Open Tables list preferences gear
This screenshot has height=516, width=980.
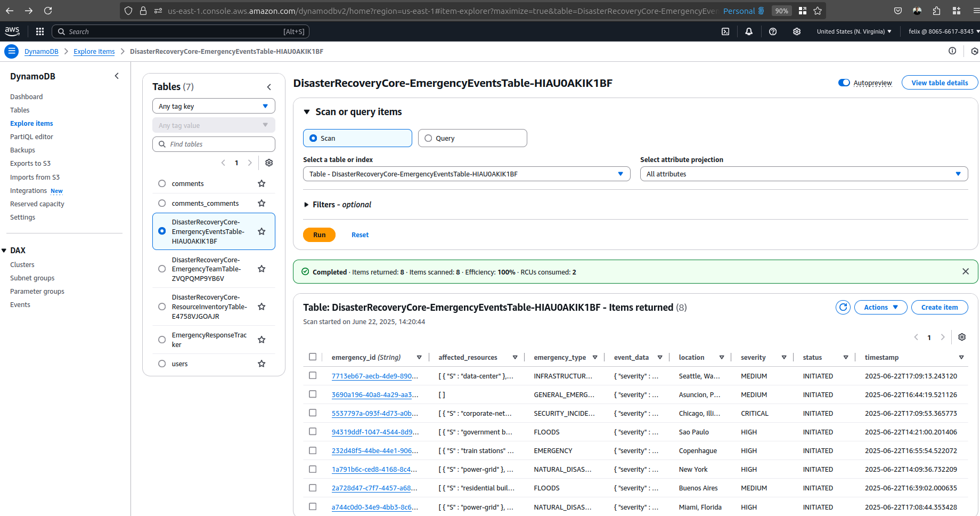click(x=269, y=163)
